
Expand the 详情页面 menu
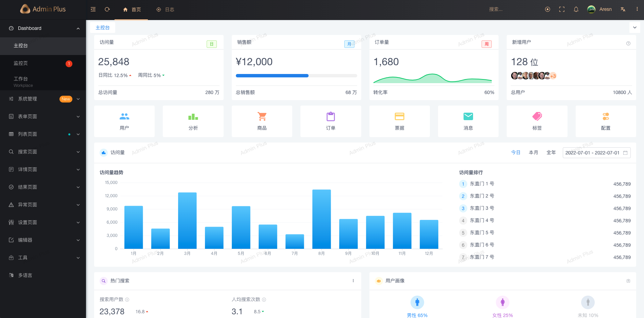[x=43, y=170]
